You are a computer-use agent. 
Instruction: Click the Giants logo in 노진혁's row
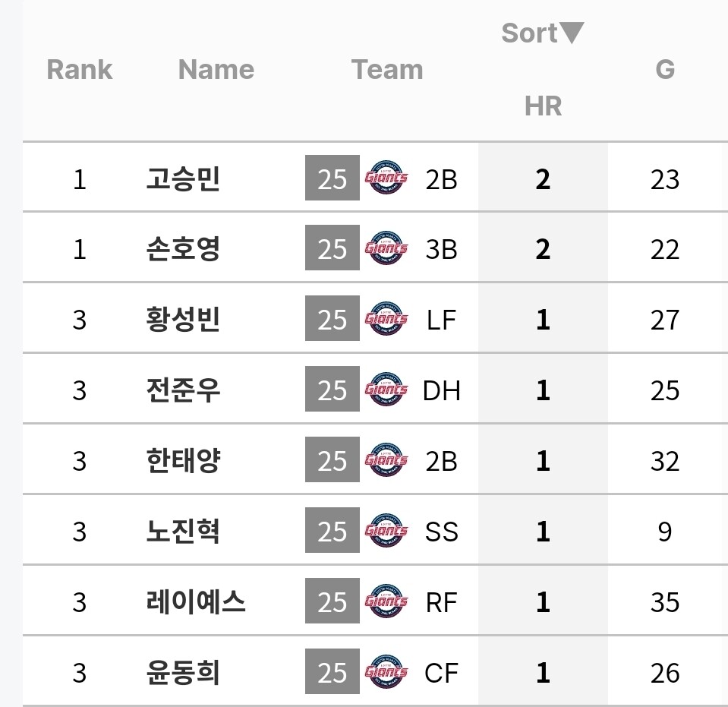tap(386, 532)
